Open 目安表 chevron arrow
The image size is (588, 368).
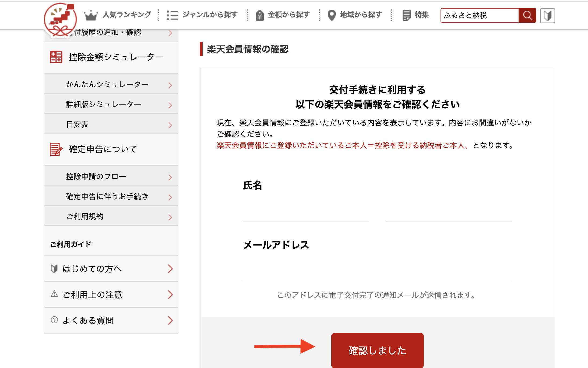point(170,125)
